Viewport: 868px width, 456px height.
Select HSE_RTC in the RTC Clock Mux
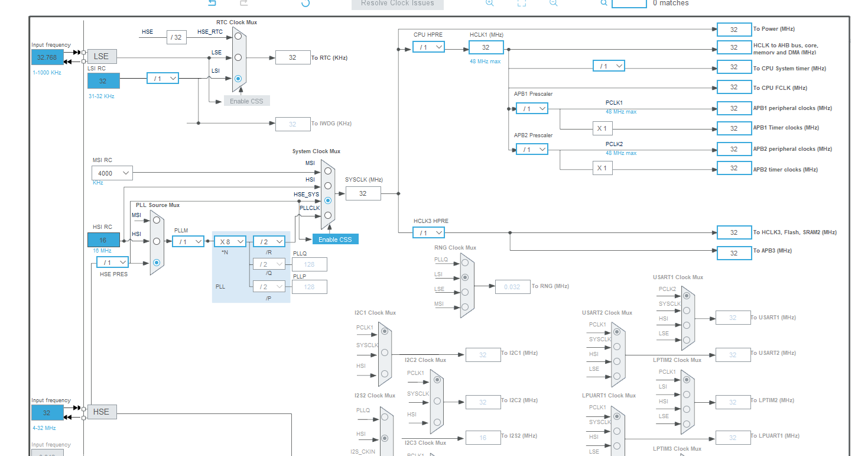(x=238, y=36)
